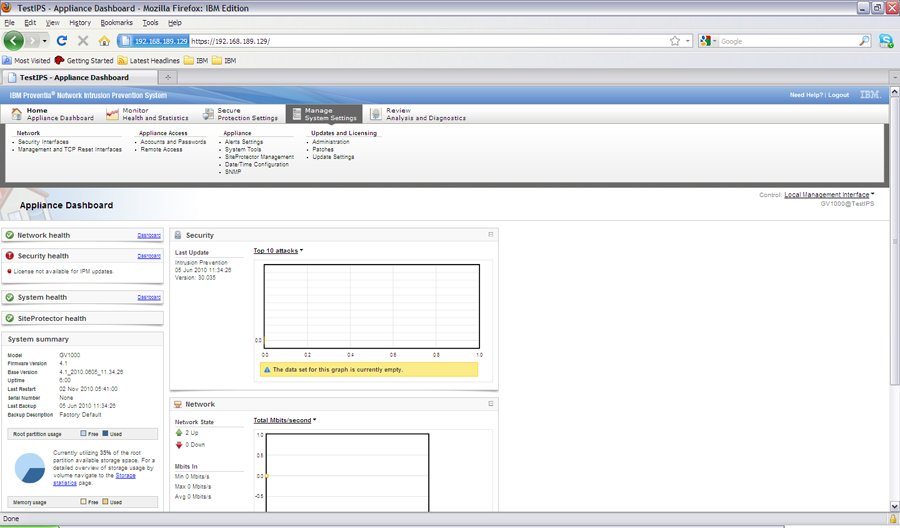
Task: Open the Latest Headlines feed bookmark
Action: (149, 60)
